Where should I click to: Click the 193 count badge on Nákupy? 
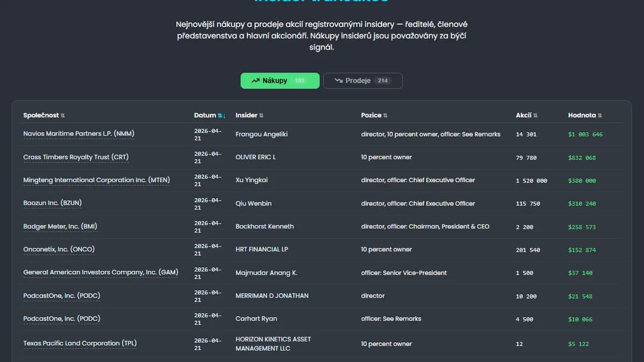pyautogui.click(x=299, y=81)
